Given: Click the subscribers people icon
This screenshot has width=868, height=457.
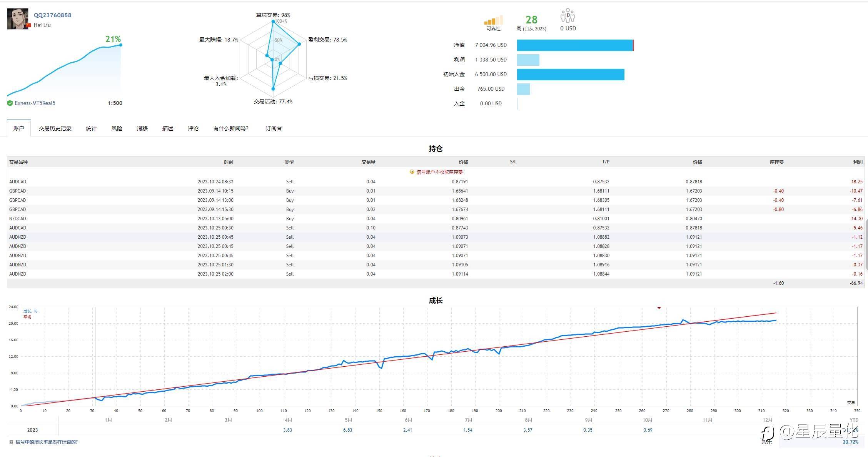Looking at the screenshot, I should click(x=568, y=16).
